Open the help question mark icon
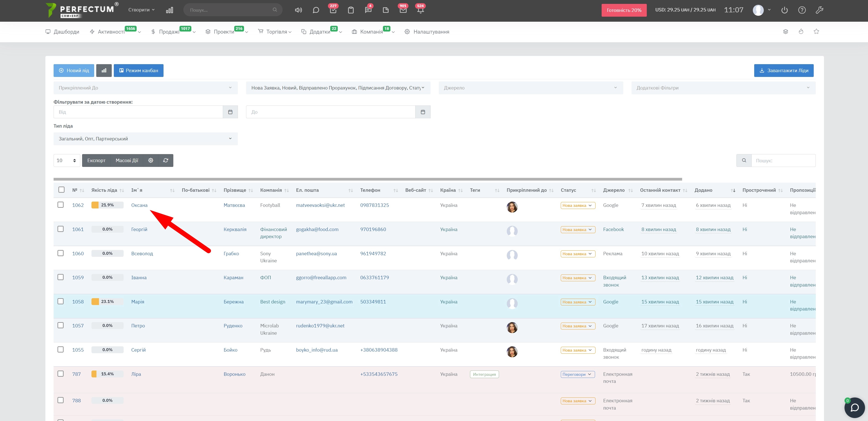This screenshot has height=421, width=868. 802,10
